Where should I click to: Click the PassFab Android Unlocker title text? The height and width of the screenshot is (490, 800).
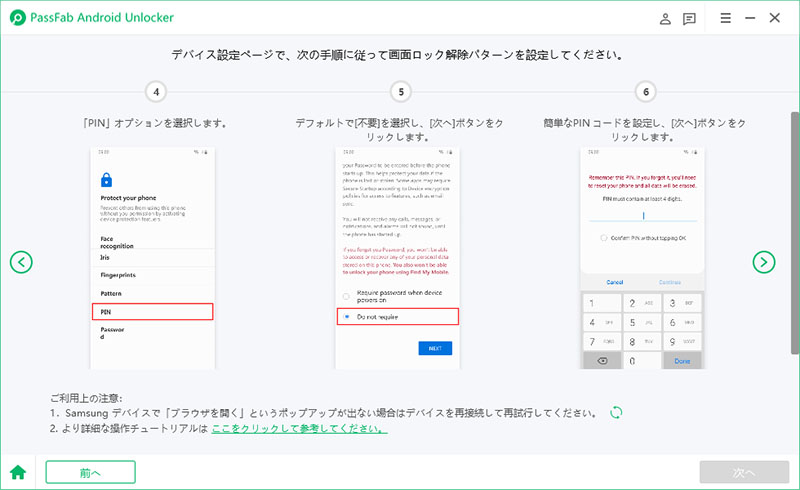[102, 18]
